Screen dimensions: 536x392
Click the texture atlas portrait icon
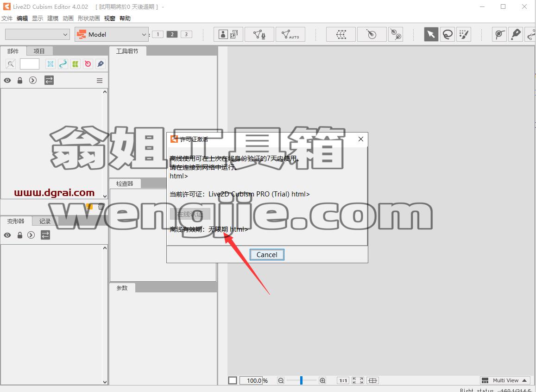[228, 34]
